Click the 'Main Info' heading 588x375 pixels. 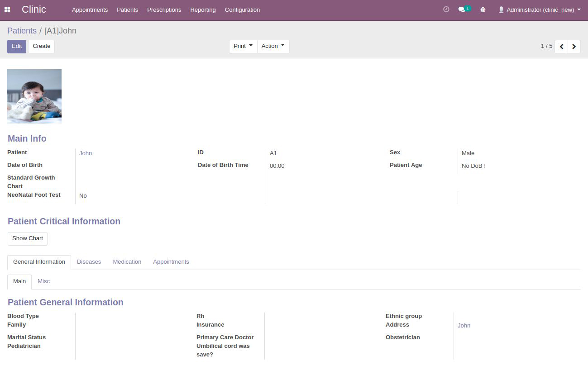click(27, 138)
